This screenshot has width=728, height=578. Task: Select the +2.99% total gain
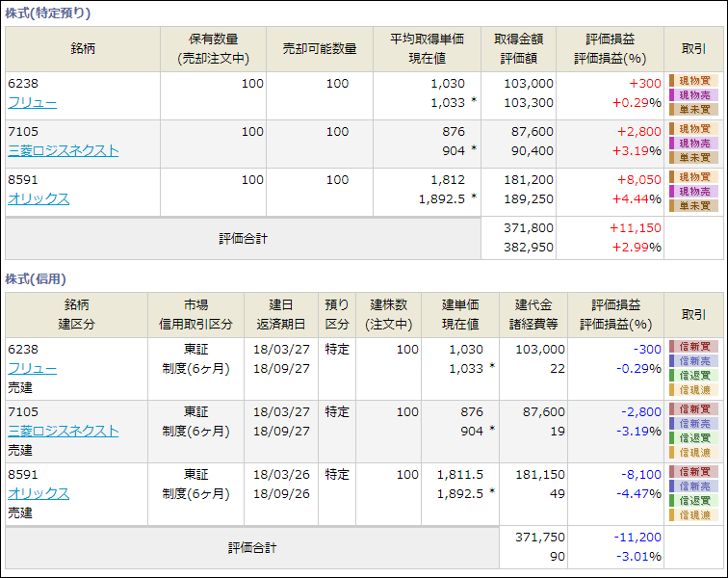pos(637,248)
